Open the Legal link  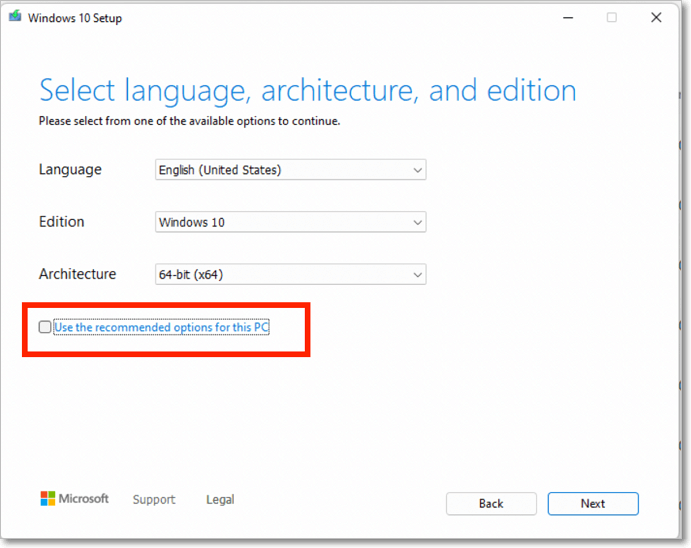click(220, 500)
